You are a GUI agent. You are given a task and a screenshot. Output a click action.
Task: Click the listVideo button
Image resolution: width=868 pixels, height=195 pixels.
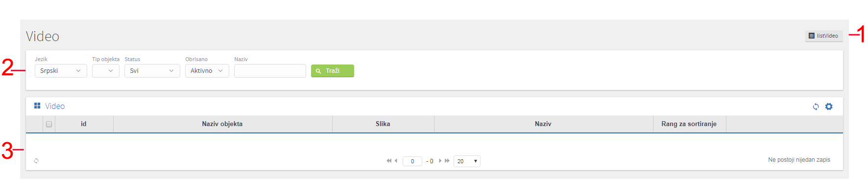(x=824, y=36)
